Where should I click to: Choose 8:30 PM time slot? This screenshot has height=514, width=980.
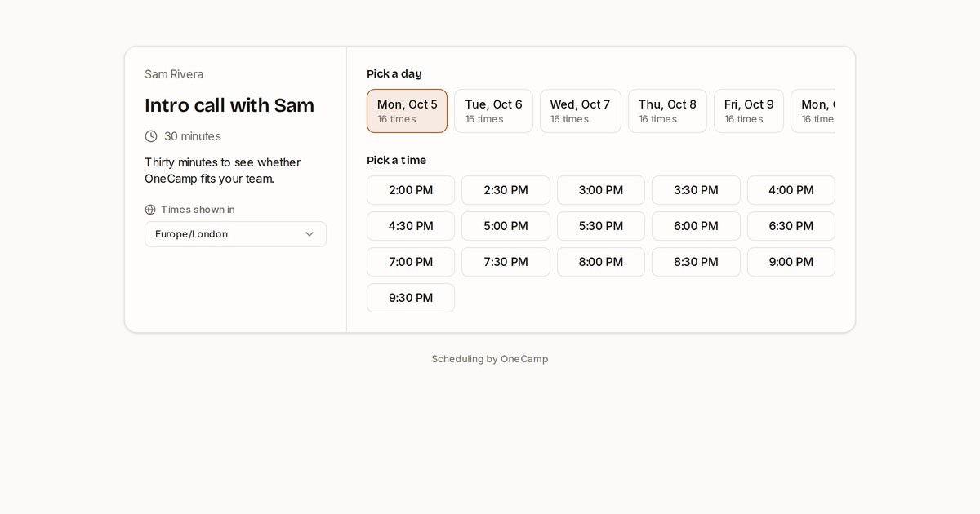(x=696, y=262)
